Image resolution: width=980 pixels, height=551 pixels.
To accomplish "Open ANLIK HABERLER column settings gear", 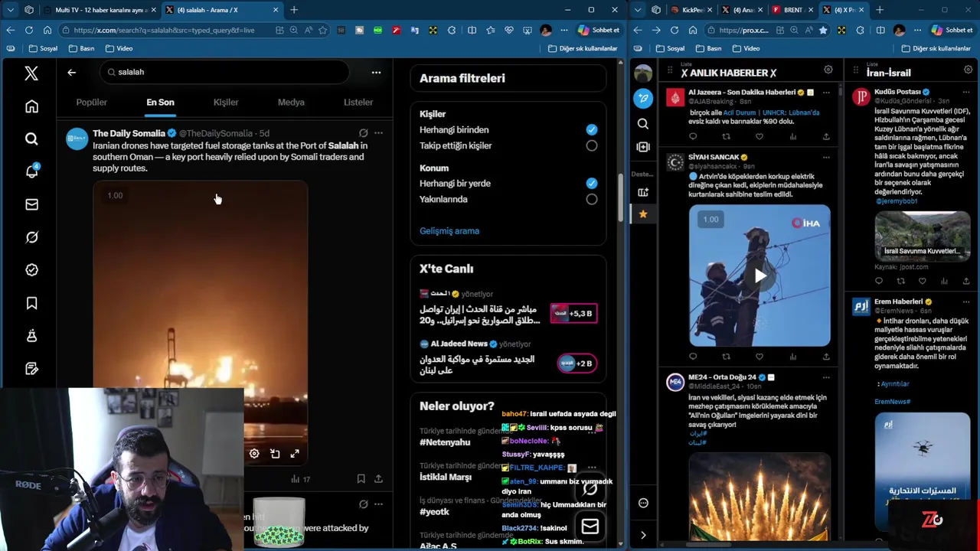I will pos(828,70).
